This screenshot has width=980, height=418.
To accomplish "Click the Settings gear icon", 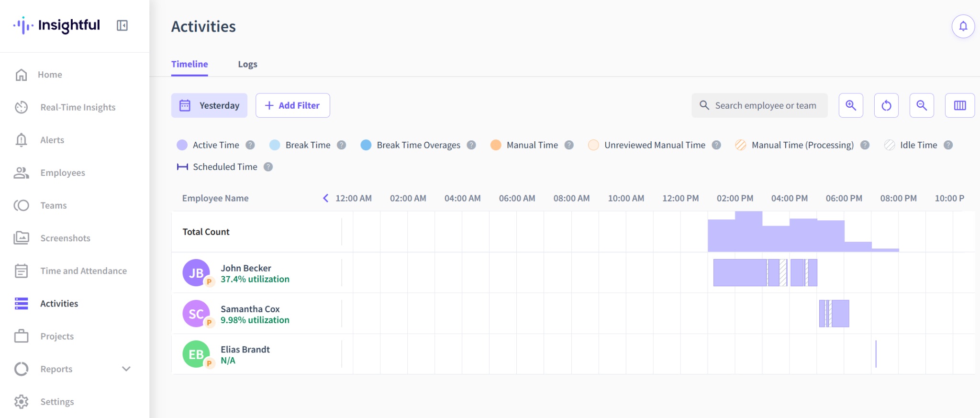I will (x=21, y=402).
